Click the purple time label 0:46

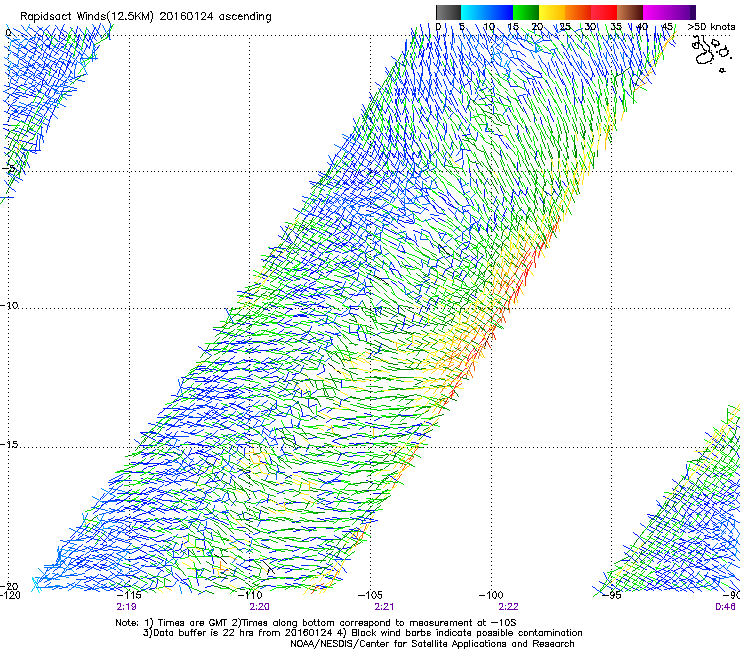click(725, 607)
